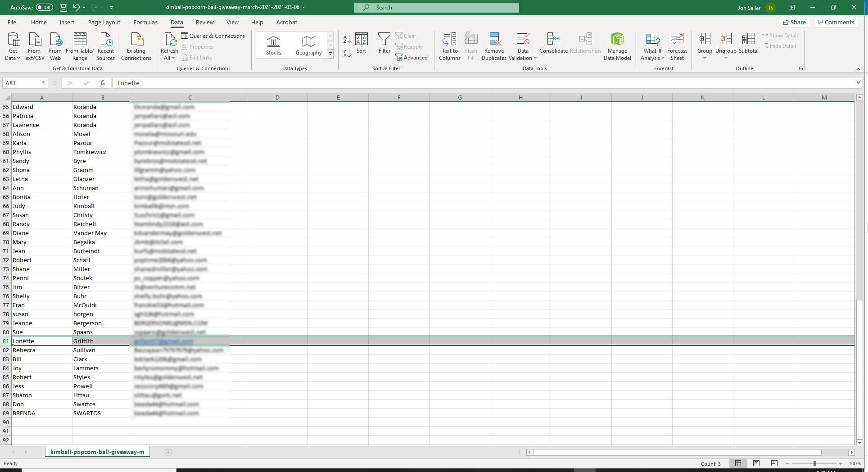Screen dimensions: 868x472
Task: Switch to Page Break Preview view
Action: 774,463
